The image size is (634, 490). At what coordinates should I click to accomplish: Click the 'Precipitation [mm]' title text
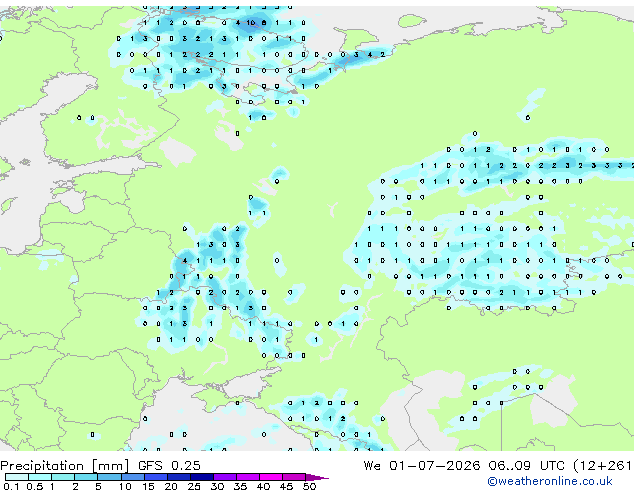65,466
